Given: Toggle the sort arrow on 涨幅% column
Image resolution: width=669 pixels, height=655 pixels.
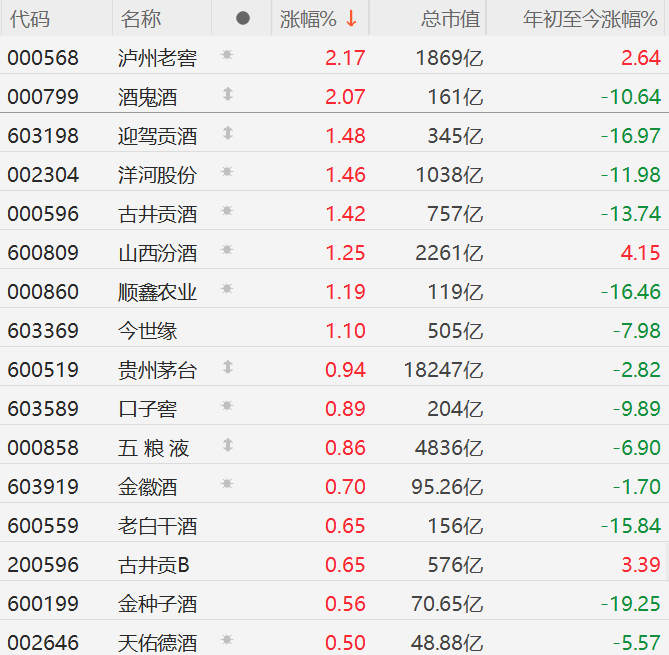Looking at the screenshot, I should [351, 18].
